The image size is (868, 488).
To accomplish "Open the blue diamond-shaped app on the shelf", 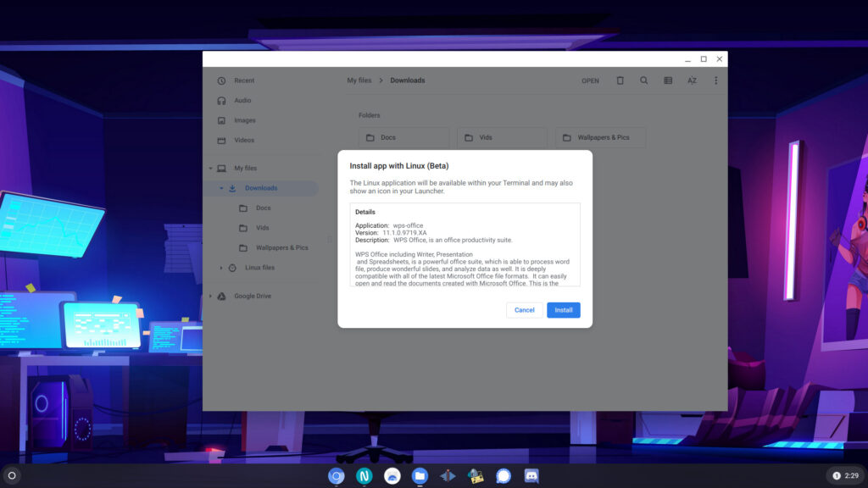I will point(448,476).
